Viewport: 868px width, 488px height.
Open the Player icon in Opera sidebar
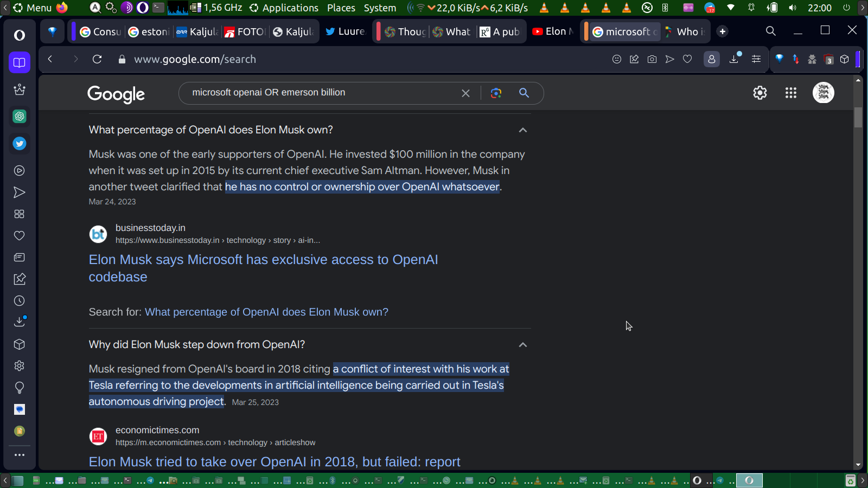click(x=20, y=171)
